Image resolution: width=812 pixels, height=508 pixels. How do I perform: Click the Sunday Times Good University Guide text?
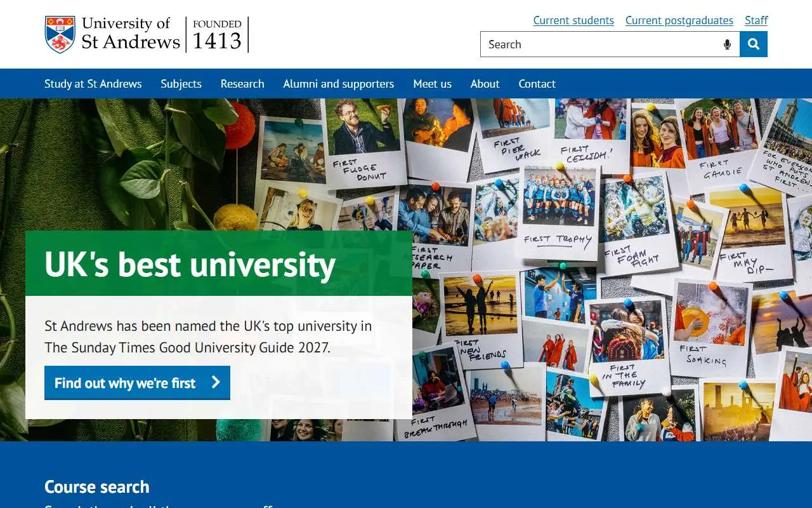point(187,347)
